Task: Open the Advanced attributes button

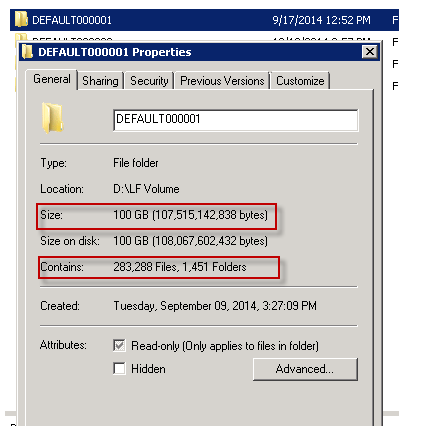Action: tap(305, 369)
